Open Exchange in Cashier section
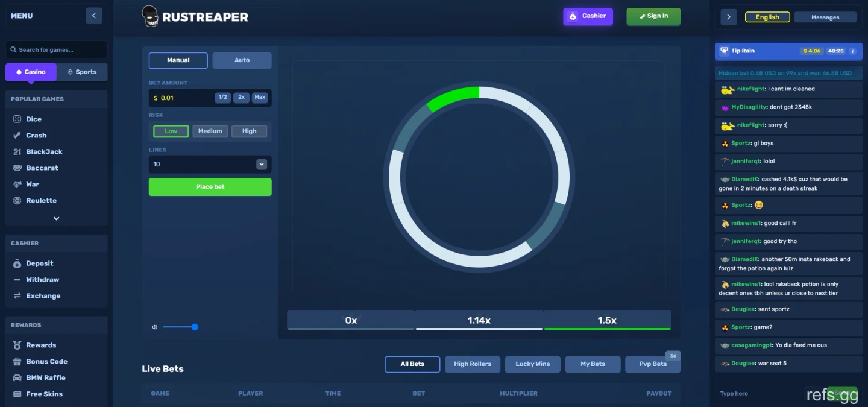868x407 pixels. pos(43,296)
